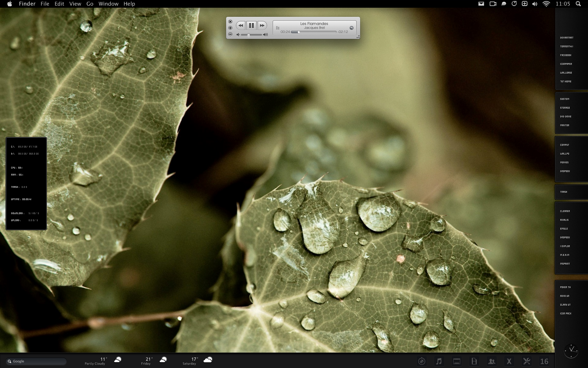Open the FACEBOOK shortcut link

566,55
